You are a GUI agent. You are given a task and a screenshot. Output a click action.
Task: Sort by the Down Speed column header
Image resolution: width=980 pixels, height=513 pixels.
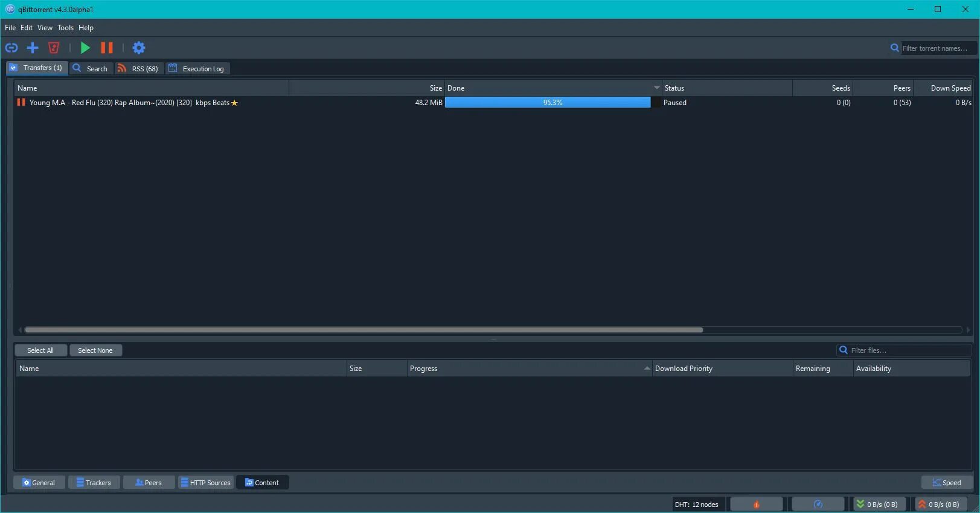pyautogui.click(x=943, y=88)
